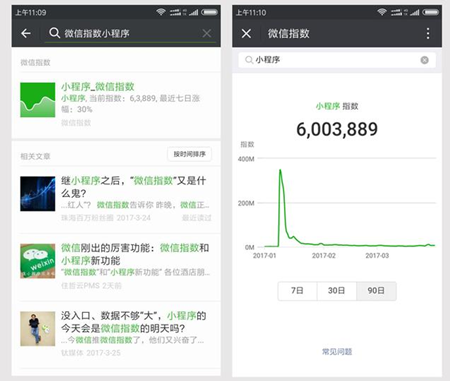Tap the back arrow in search screen
450x381 pixels.
(x=26, y=33)
